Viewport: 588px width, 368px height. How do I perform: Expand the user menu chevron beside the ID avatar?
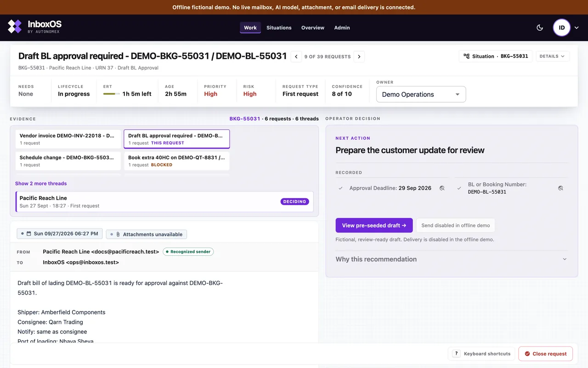[577, 28]
